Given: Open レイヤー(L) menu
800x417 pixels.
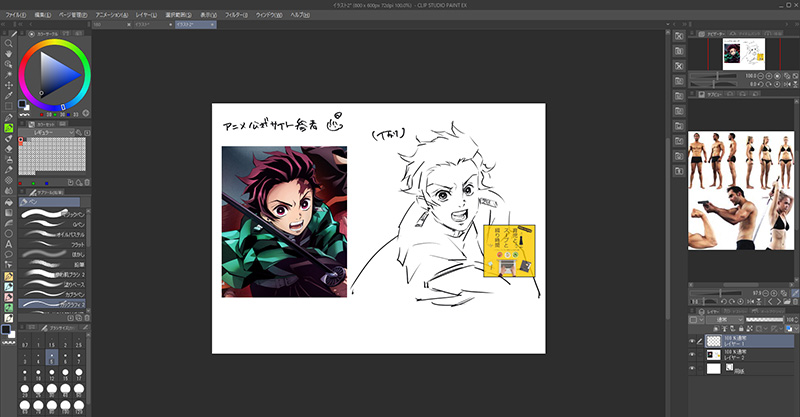Looking at the screenshot, I should click(146, 15).
